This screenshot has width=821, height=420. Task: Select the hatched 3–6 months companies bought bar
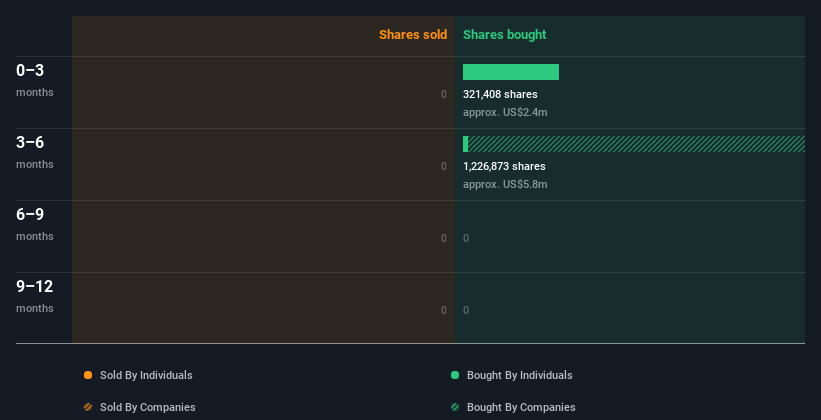coord(636,144)
